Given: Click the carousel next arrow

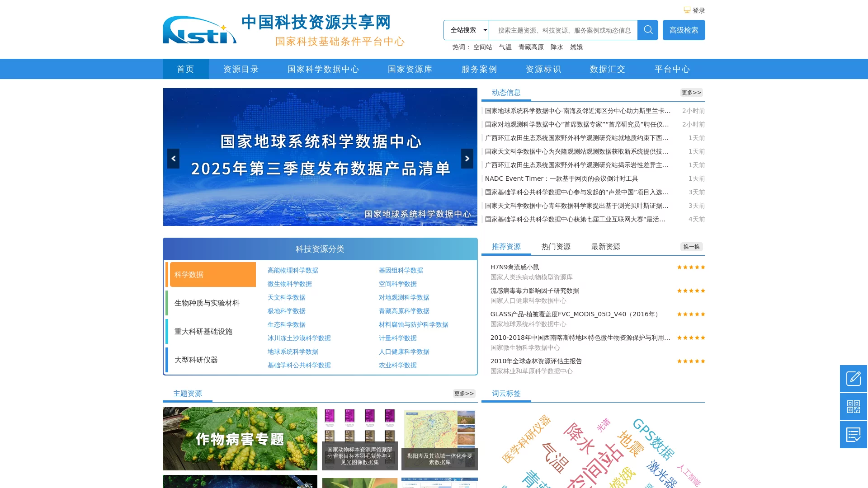Looking at the screenshot, I should (x=467, y=158).
